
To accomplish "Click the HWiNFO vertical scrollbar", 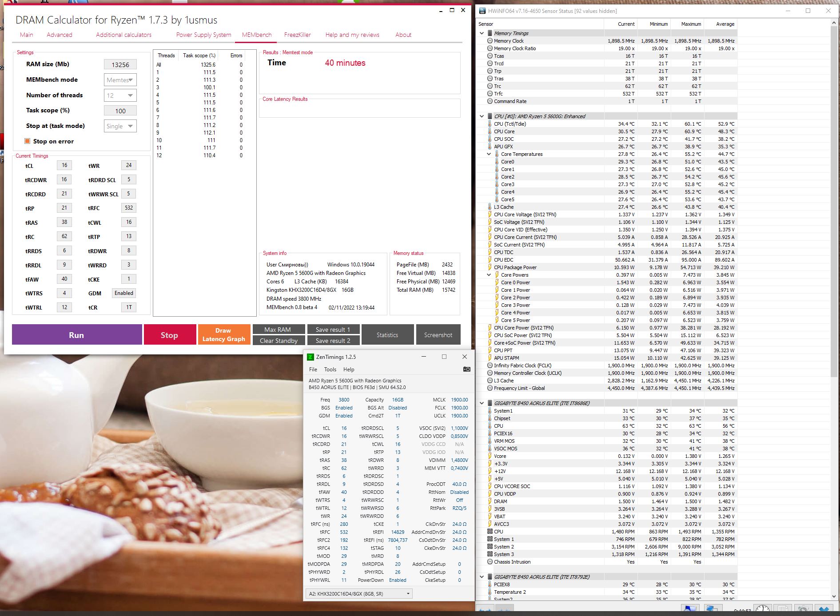I will (835, 311).
